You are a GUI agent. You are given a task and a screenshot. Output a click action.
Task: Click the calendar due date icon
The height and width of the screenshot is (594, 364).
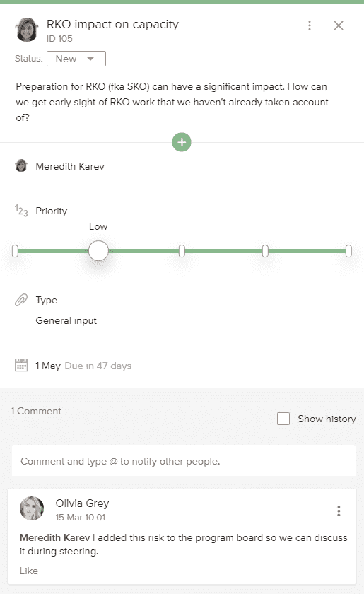[21, 365]
